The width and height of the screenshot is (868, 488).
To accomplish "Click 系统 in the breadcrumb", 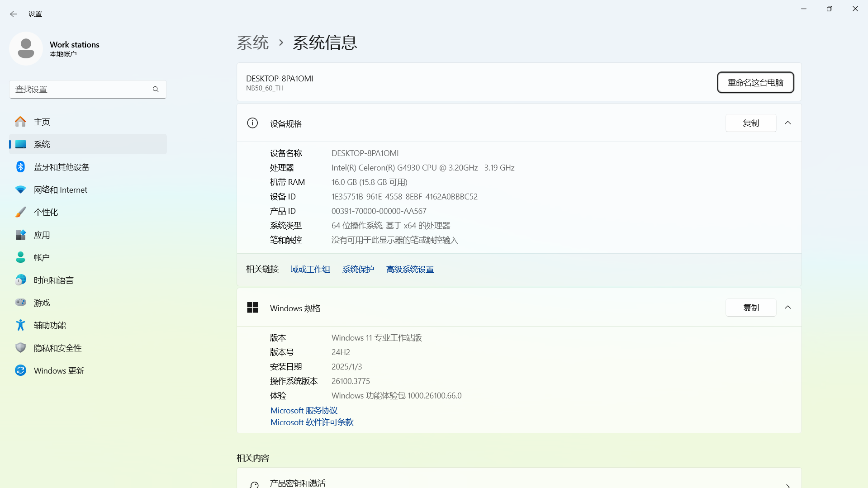I will click(253, 43).
